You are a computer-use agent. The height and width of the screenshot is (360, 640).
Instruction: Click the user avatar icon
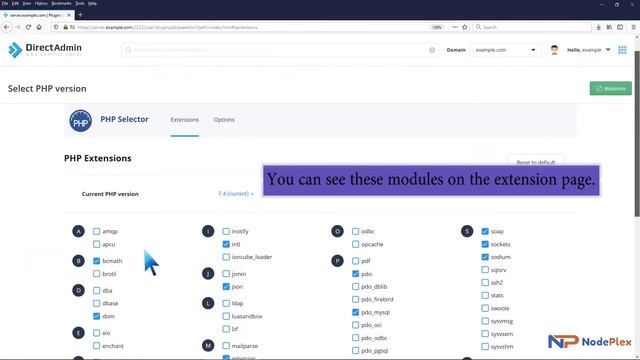(x=554, y=50)
